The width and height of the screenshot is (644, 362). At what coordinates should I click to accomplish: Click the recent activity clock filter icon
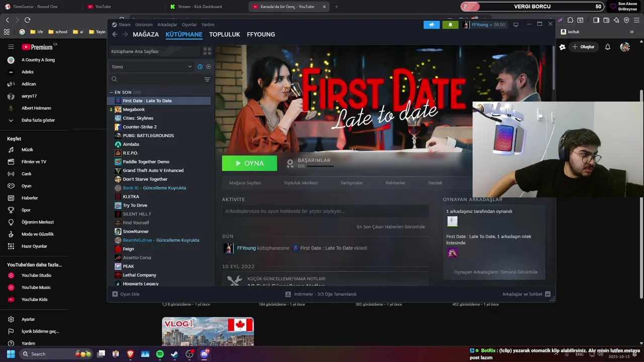click(x=200, y=66)
